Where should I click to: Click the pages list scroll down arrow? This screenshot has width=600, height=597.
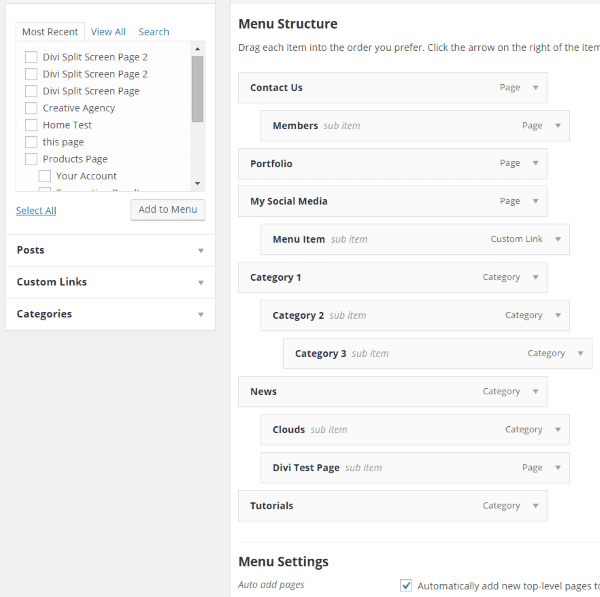[x=197, y=183]
